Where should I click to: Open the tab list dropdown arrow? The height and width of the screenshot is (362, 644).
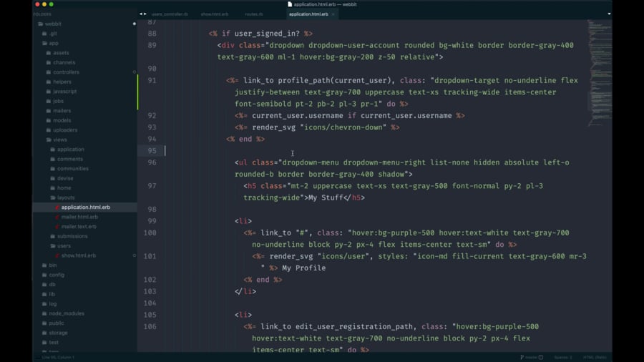pos(609,14)
